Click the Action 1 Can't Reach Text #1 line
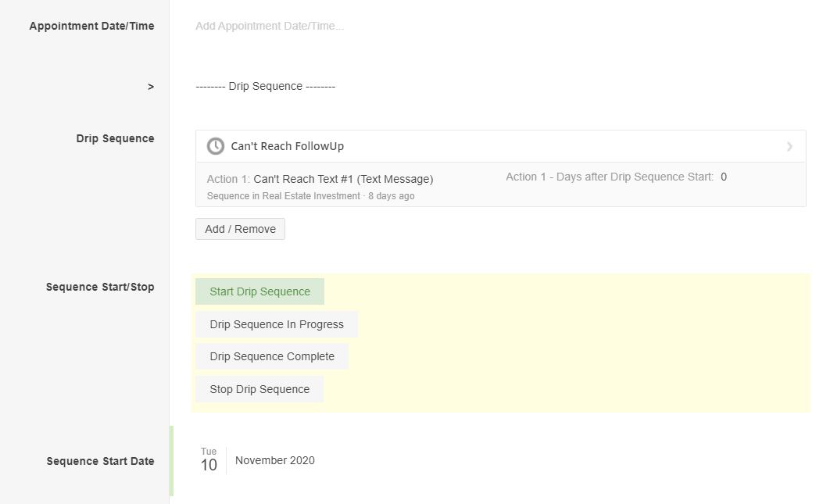Screen dimensions: 823x504 pos(320,179)
